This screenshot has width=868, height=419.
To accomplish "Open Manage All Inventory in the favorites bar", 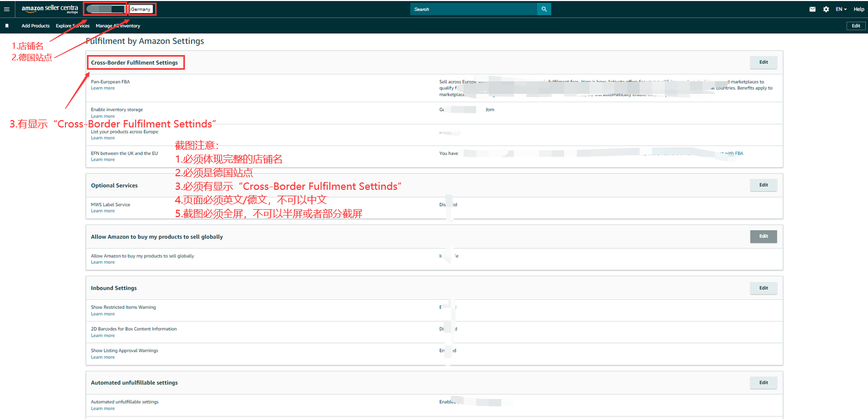I will click(x=118, y=26).
